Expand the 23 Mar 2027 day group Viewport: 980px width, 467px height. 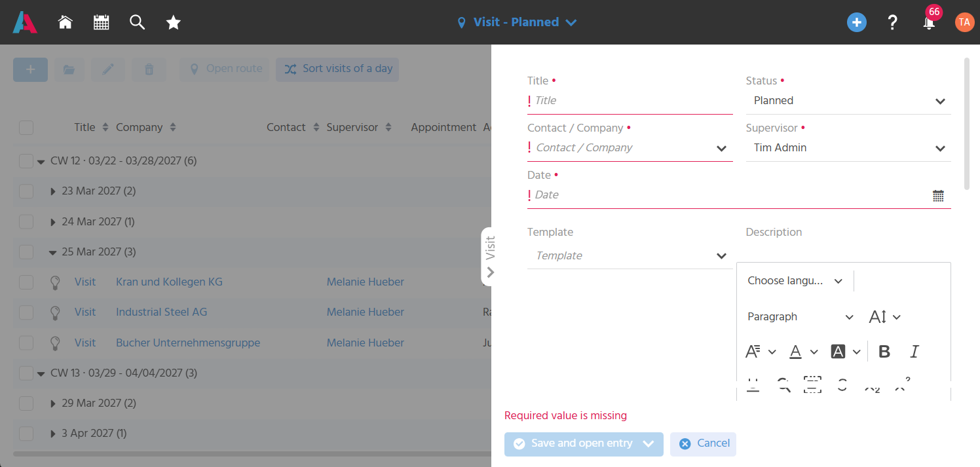pos(53,191)
